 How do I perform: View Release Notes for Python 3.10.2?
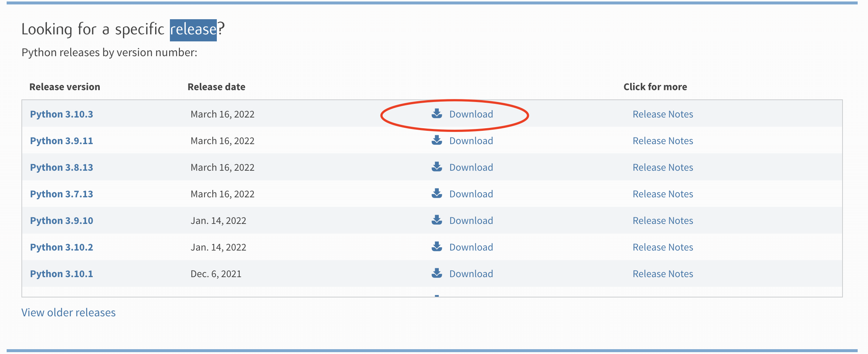[x=663, y=247]
